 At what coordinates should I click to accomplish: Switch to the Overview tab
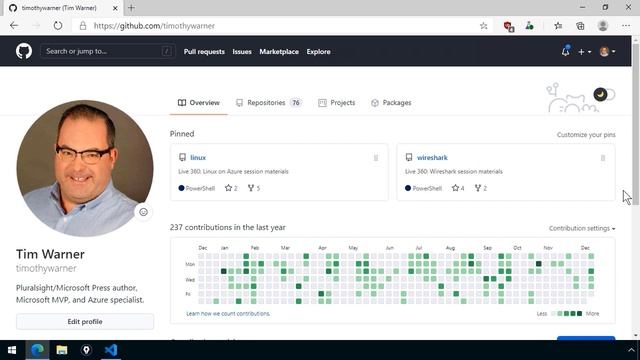[199, 103]
